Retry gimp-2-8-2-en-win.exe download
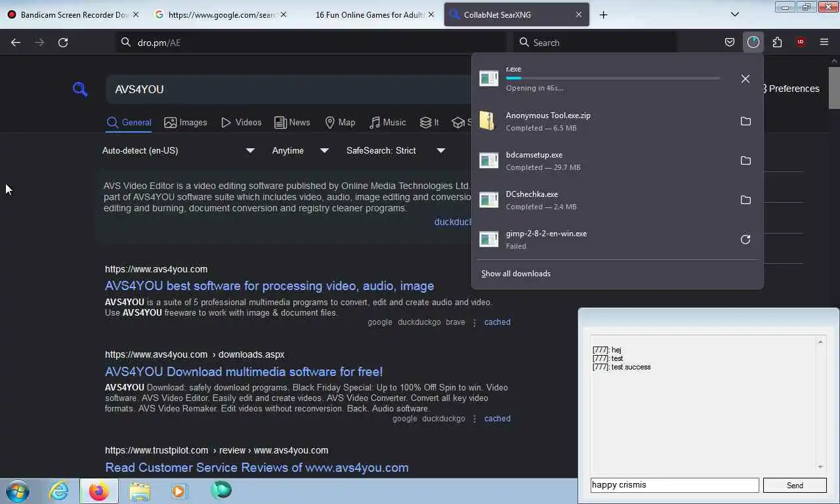The image size is (840, 504). (x=745, y=240)
